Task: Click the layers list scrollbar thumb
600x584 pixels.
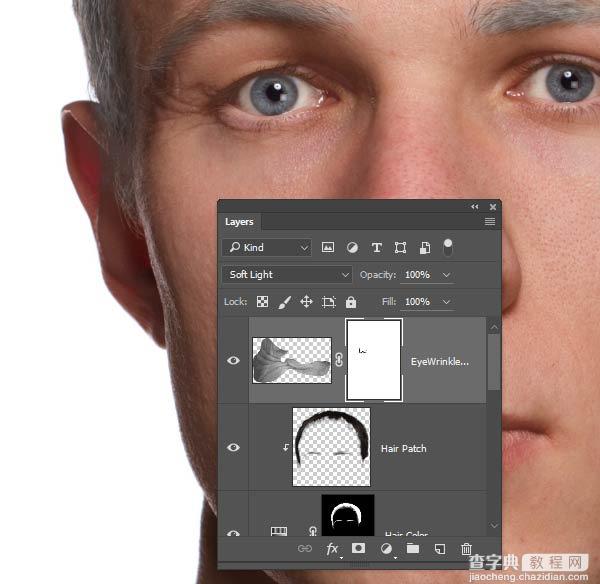Action: pos(494,362)
